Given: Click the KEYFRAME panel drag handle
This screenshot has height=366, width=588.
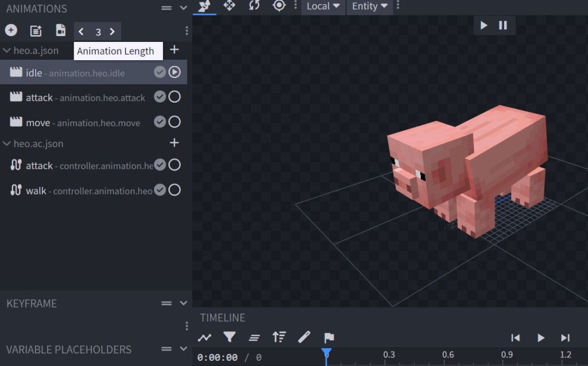Looking at the screenshot, I should coord(167,303).
